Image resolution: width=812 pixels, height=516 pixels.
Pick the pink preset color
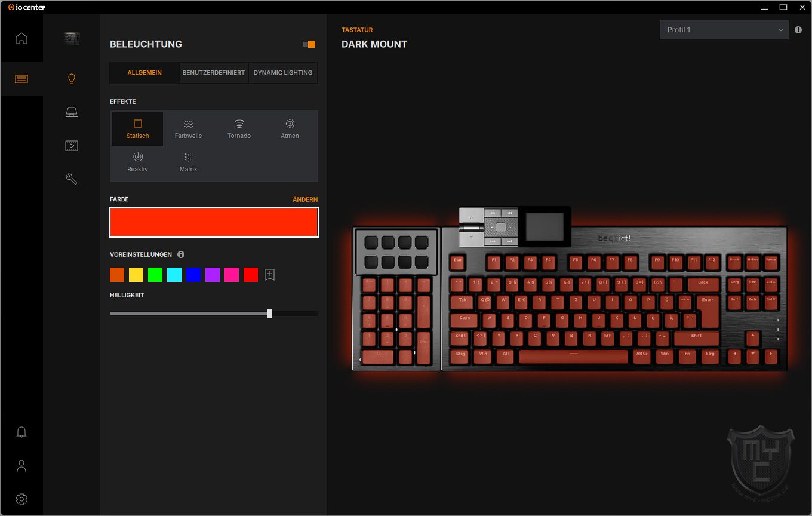tap(232, 275)
